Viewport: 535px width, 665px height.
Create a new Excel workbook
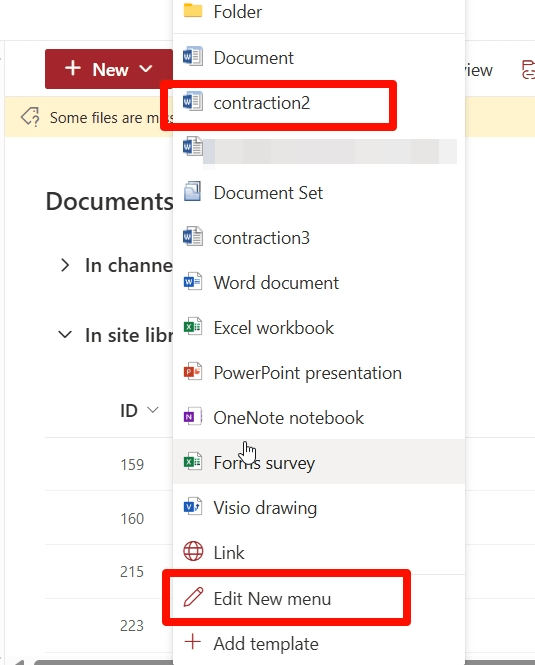pyautogui.click(x=319, y=328)
